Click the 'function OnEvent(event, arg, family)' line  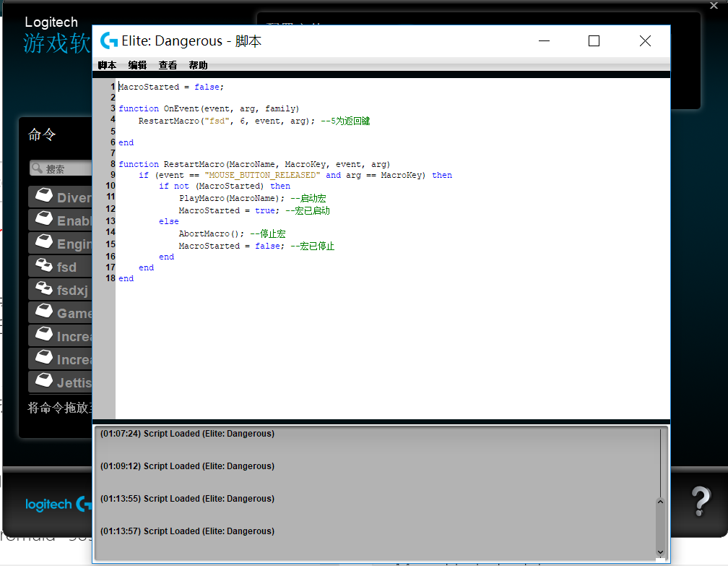tap(209, 108)
